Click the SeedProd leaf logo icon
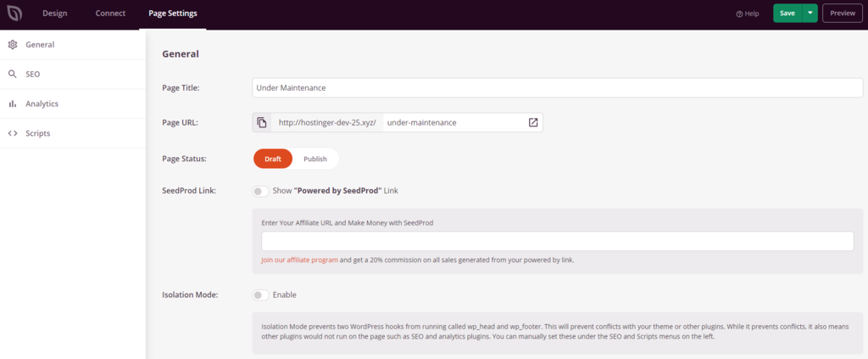This screenshot has height=359, width=868. [15, 14]
